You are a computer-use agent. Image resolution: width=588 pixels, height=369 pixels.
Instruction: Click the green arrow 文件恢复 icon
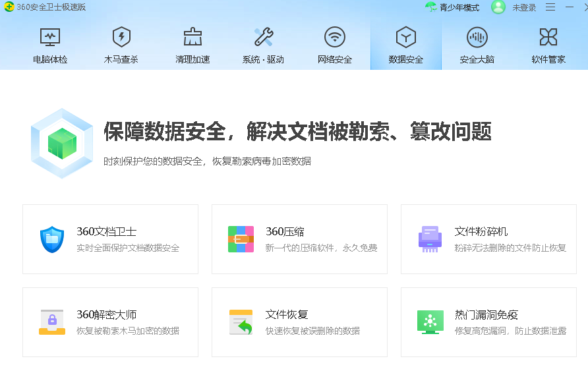241,322
